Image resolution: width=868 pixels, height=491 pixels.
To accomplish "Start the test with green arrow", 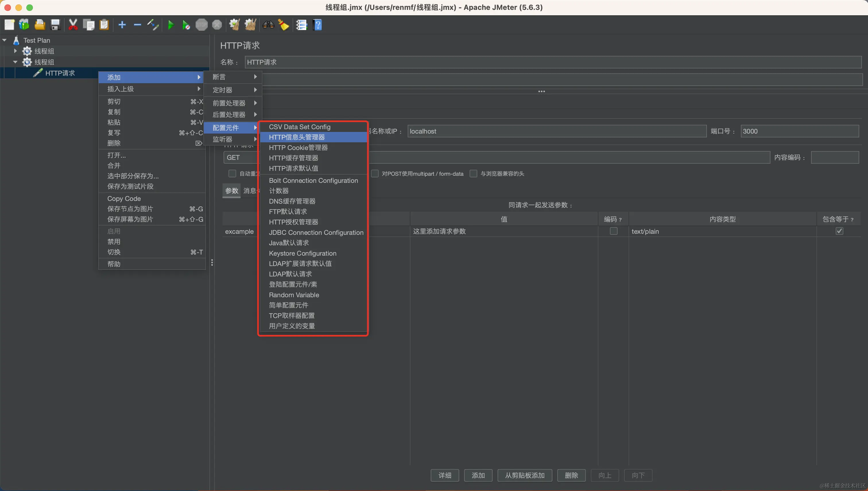I will [171, 25].
